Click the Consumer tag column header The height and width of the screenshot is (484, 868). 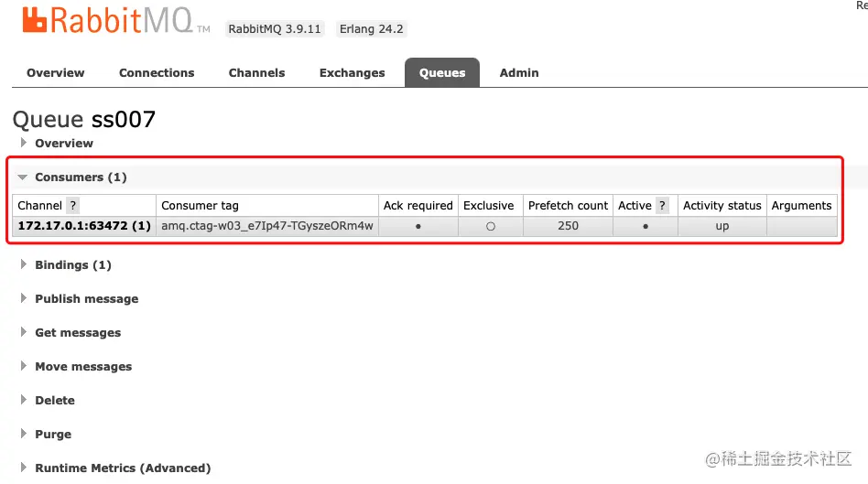tap(200, 206)
